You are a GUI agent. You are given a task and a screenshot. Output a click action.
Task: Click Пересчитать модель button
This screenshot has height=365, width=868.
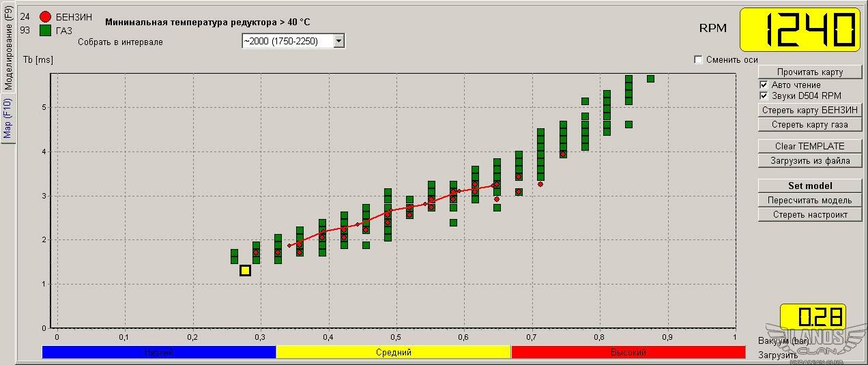point(809,201)
